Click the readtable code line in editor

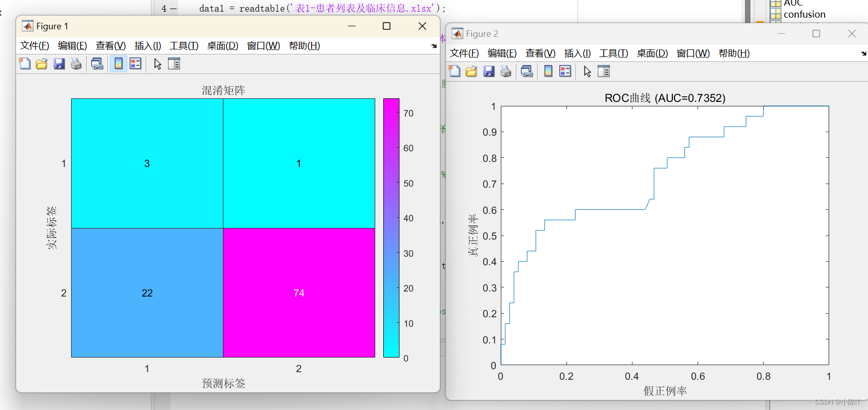click(323, 8)
